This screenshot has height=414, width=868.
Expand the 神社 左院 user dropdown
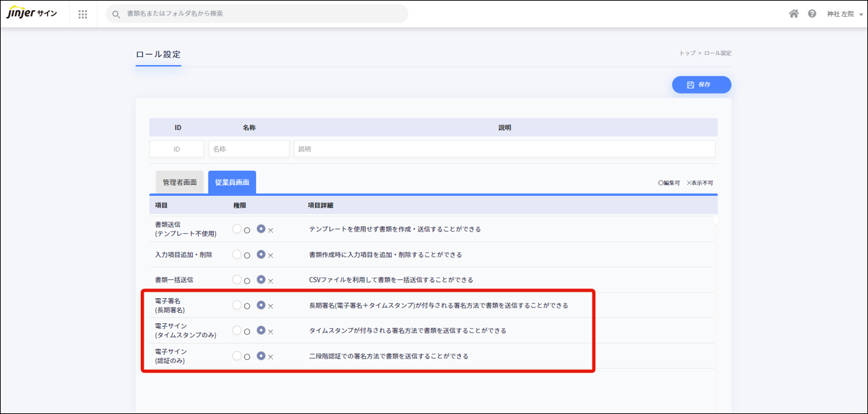coord(844,14)
